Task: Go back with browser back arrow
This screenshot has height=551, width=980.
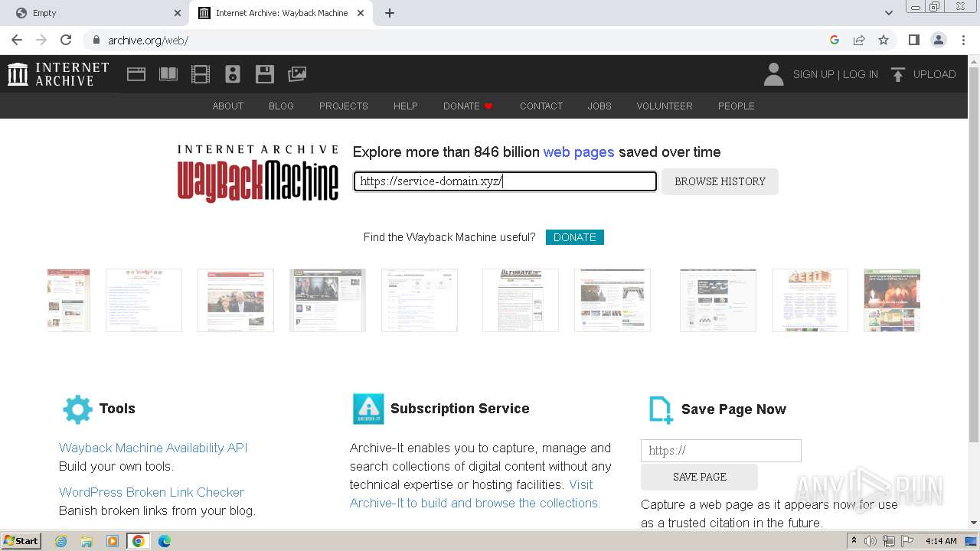Action: point(17,40)
